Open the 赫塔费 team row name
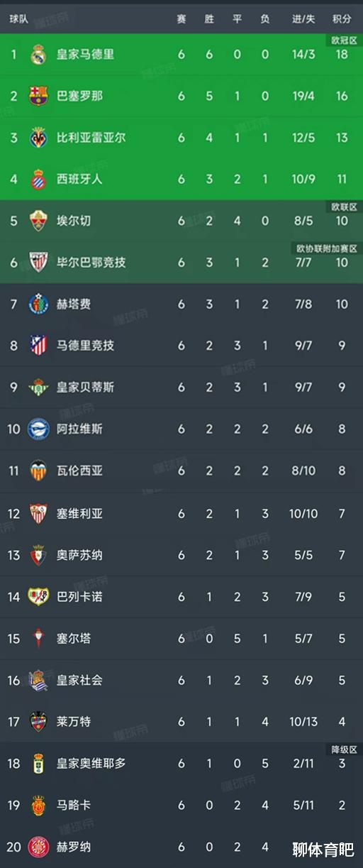Image resolution: width=363 pixels, height=868 pixels. 74,304
